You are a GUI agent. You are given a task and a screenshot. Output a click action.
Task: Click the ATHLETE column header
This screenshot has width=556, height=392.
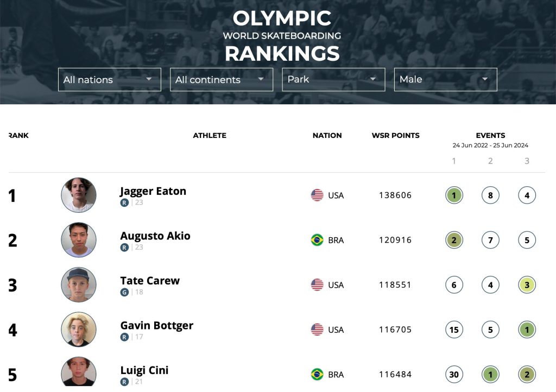(x=210, y=135)
